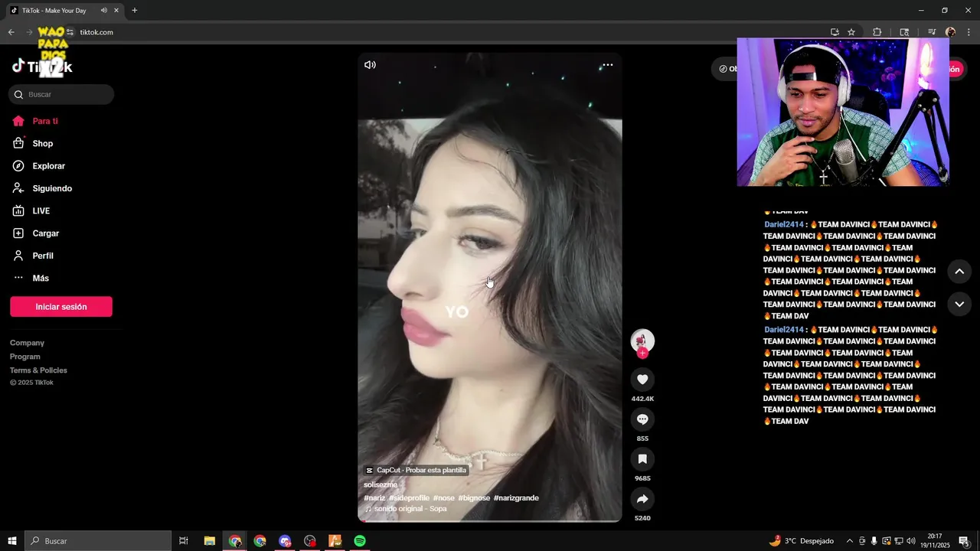This screenshot has width=980, height=551.
Task: Bookmark the video with the save icon
Action: [642, 459]
